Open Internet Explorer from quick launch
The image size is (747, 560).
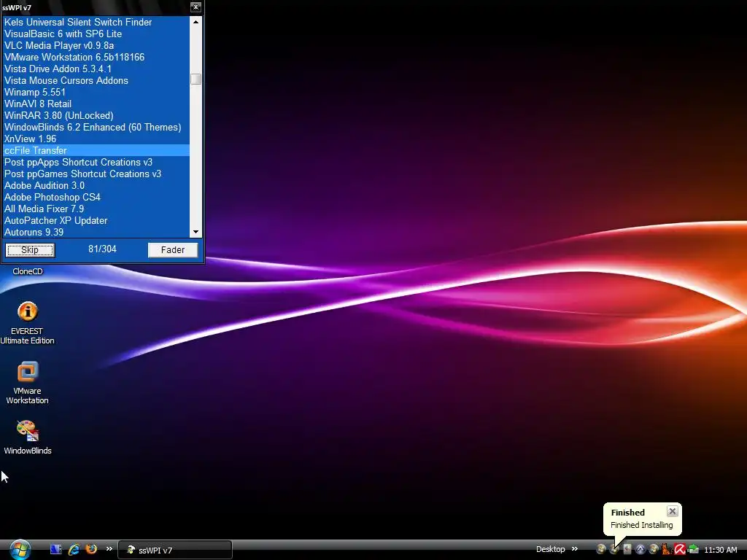(x=74, y=549)
